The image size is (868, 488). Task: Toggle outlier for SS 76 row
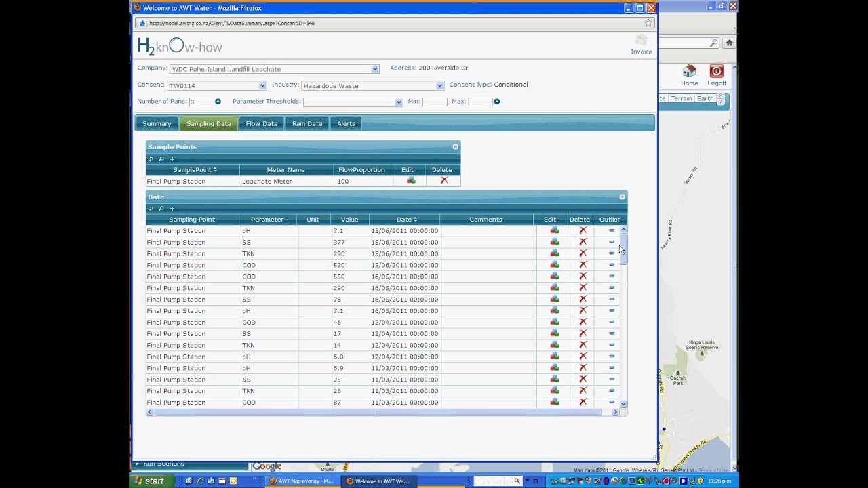tap(612, 299)
